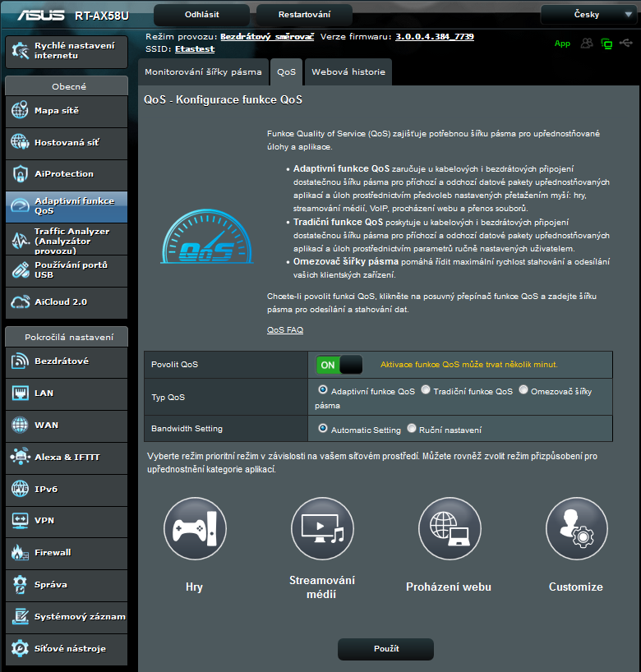
Task: Toggle the Povolit QoS switch off
Action: tap(339, 365)
